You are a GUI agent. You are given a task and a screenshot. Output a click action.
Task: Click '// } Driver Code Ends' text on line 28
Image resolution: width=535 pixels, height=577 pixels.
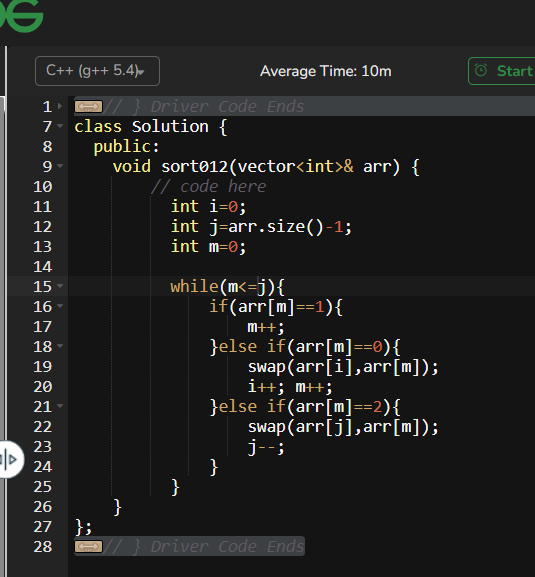pos(204,546)
